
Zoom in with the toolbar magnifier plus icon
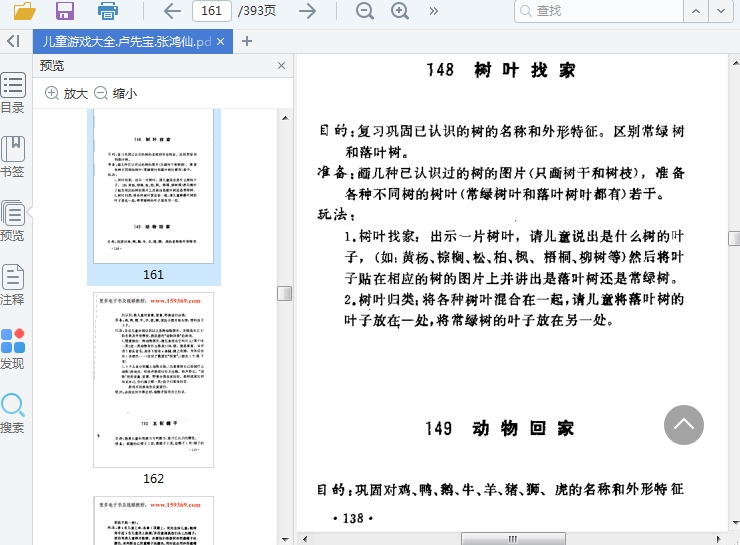[x=400, y=11]
